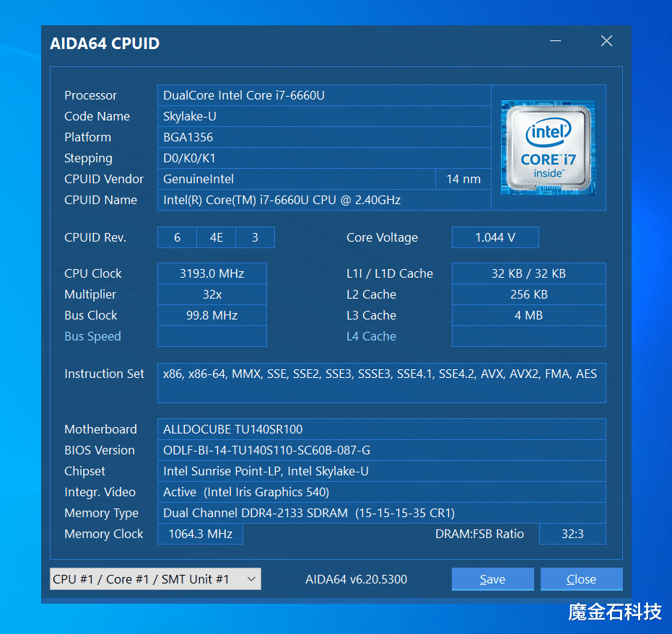The width and height of the screenshot is (672, 634).
Task: Minimize the AIDA64 CPUID window
Action: click(556, 41)
